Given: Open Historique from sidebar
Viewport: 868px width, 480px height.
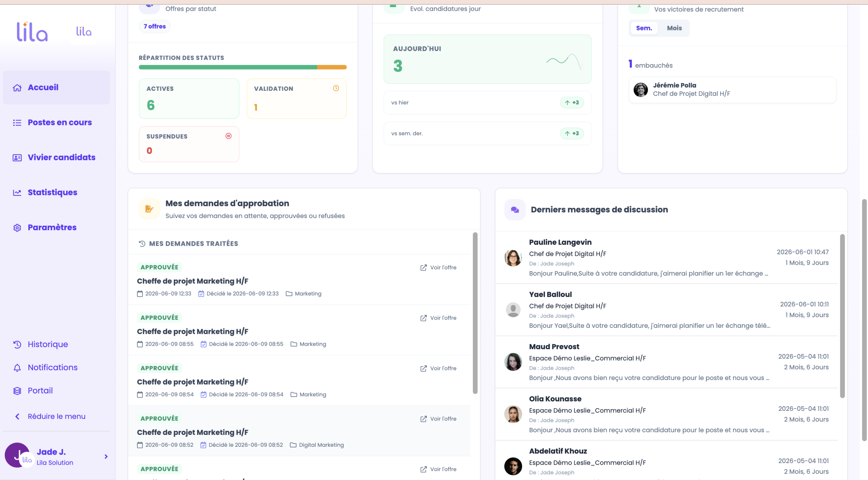Looking at the screenshot, I should pyautogui.click(x=47, y=344).
